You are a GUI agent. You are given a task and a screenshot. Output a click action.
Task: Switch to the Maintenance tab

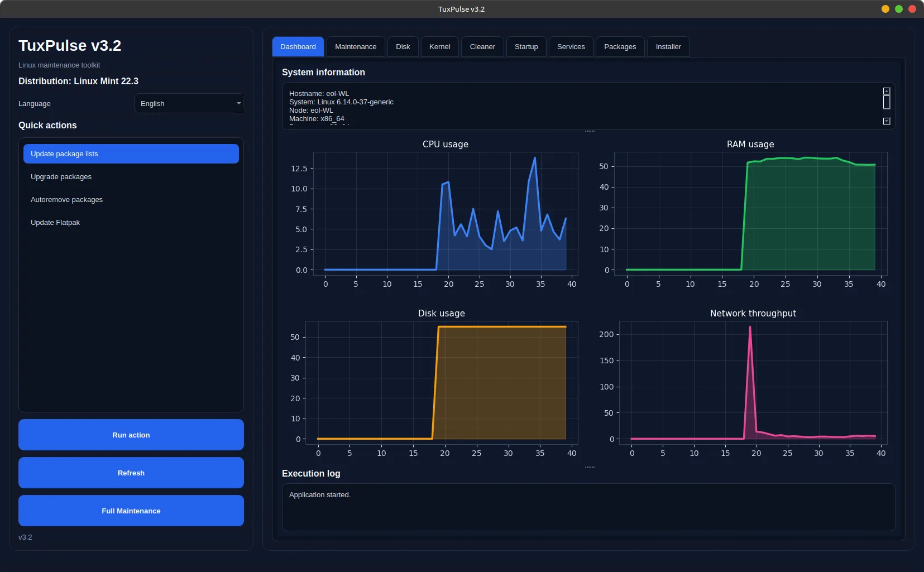coord(355,47)
